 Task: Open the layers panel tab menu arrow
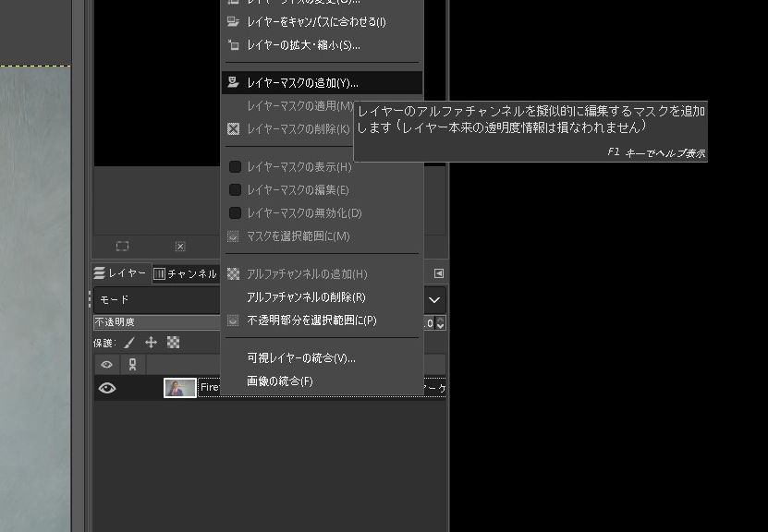[x=438, y=273]
